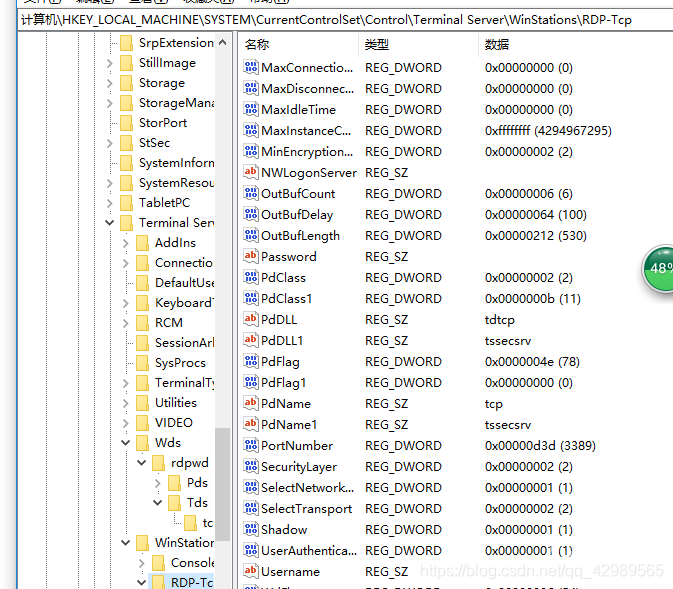Click the 0xffffffff (4294967295) data cell

[x=548, y=131]
